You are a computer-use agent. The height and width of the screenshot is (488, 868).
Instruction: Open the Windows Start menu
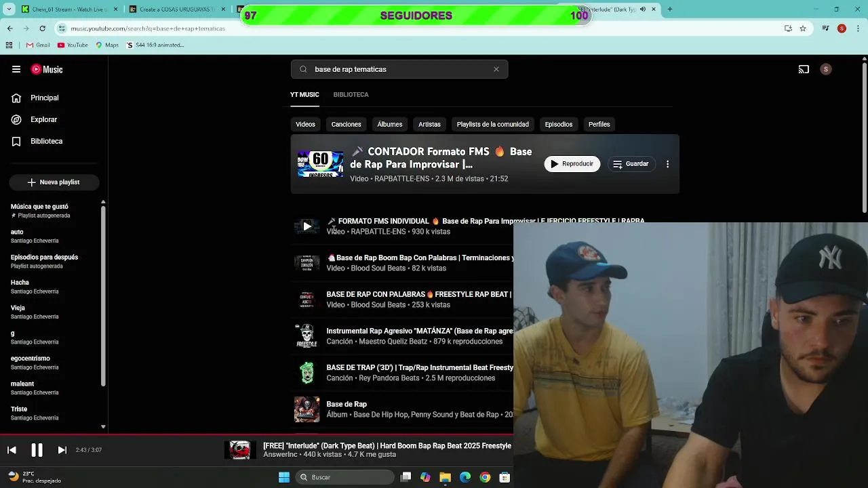coord(284,477)
